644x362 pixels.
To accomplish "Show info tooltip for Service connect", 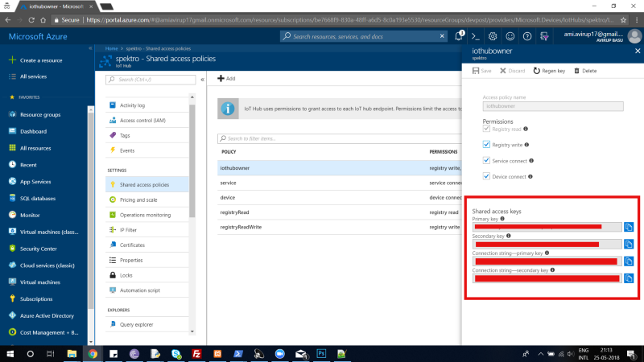I will tap(531, 160).
